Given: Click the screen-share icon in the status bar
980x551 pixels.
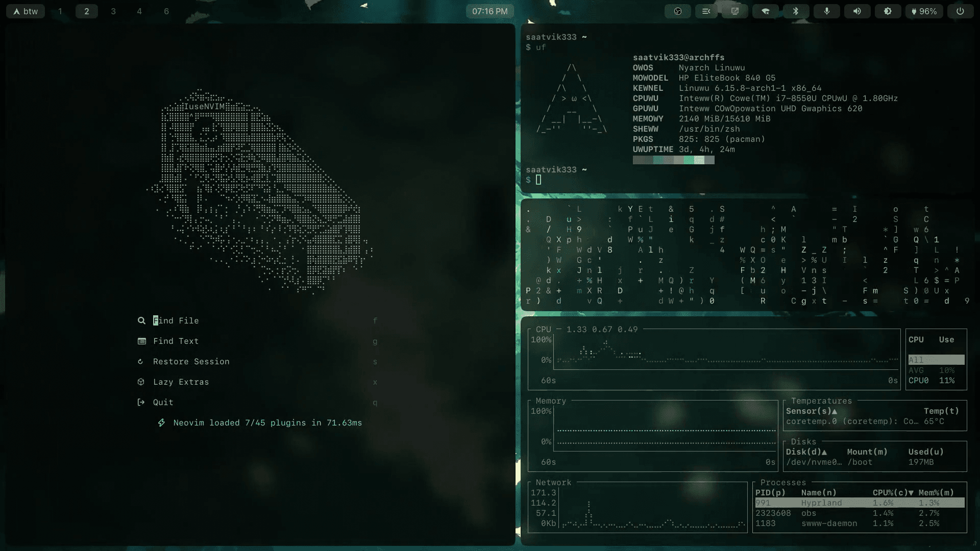Looking at the screenshot, I should click(x=734, y=11).
